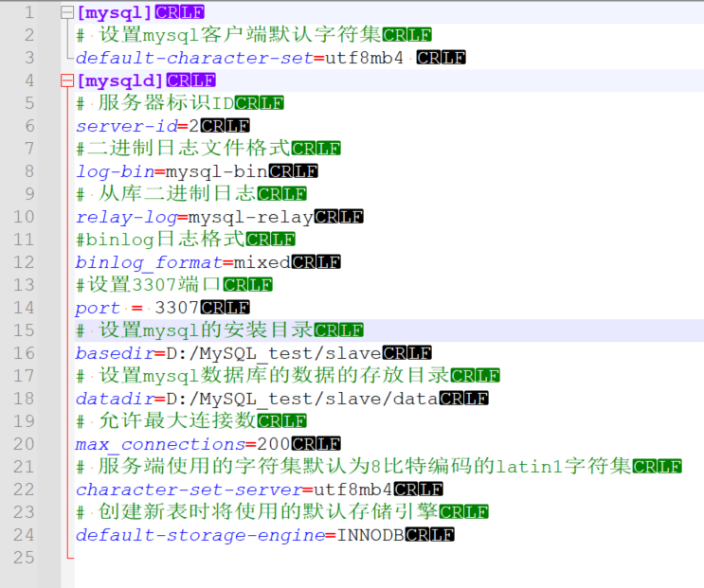
Task: Click line number 25 in the margin
Action: click(x=25, y=558)
